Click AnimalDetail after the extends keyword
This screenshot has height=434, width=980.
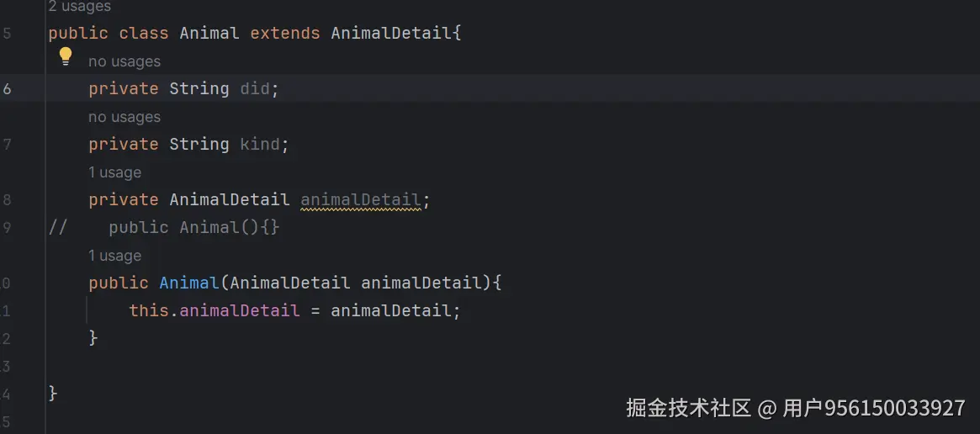(391, 34)
